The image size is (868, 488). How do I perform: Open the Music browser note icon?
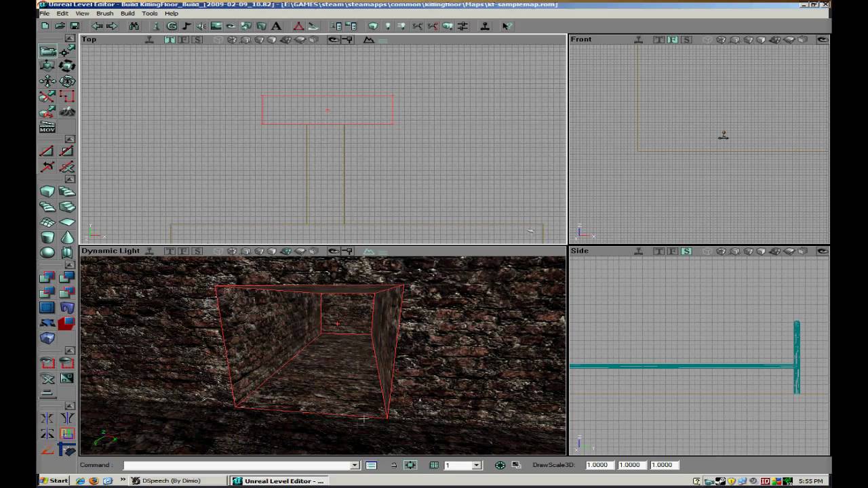click(186, 26)
